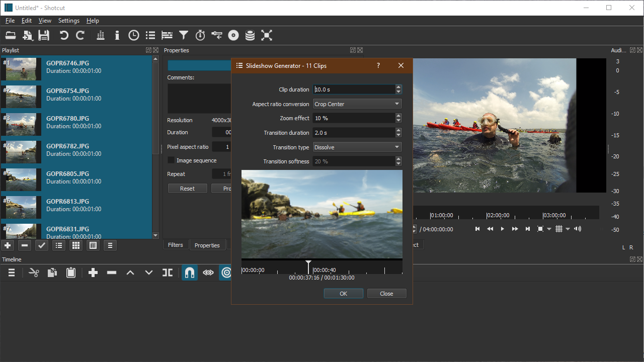Update playlist item with checkmark button
The image size is (644, 362).
tap(42, 245)
